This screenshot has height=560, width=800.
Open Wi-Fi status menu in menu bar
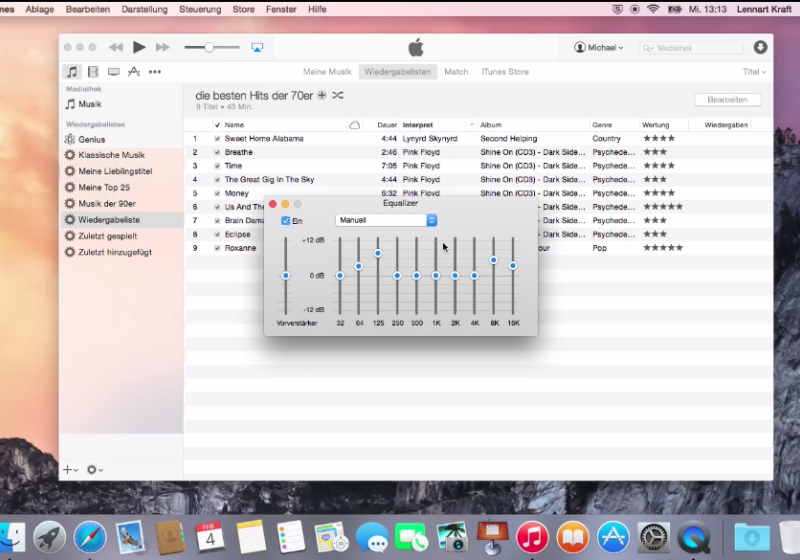(x=653, y=9)
